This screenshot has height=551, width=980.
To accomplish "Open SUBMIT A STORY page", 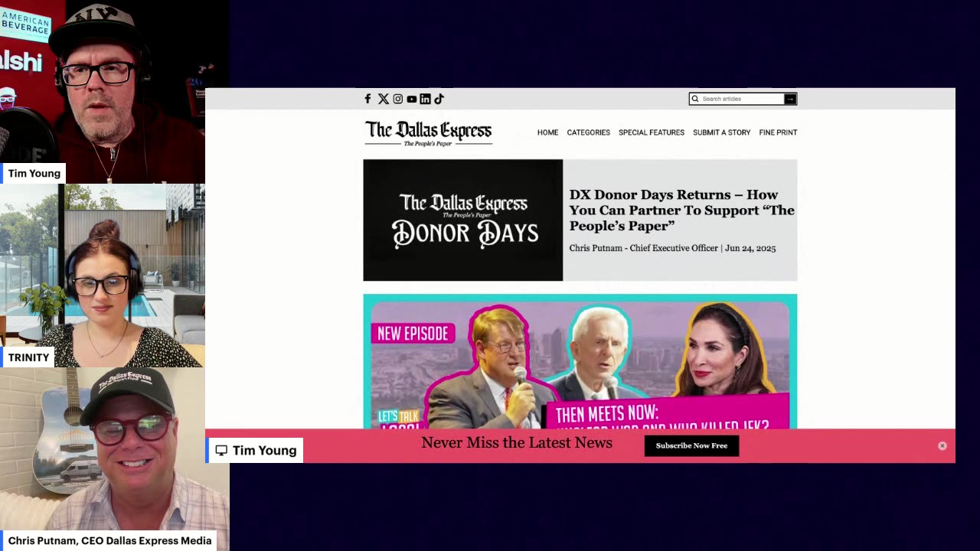I will 721,132.
